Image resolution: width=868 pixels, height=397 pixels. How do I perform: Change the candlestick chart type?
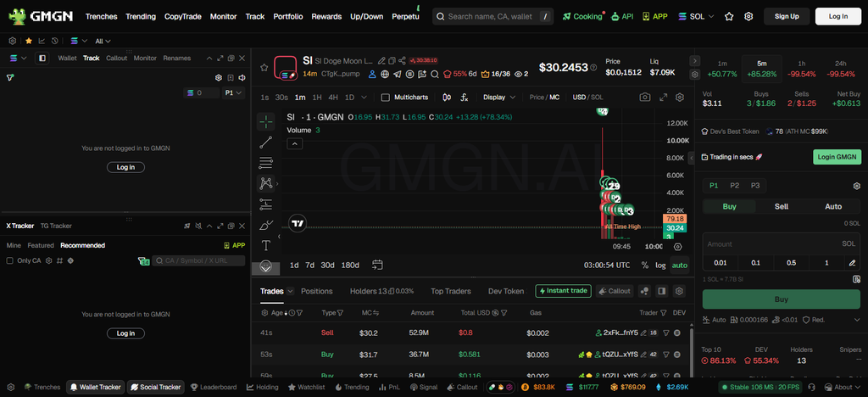click(447, 97)
